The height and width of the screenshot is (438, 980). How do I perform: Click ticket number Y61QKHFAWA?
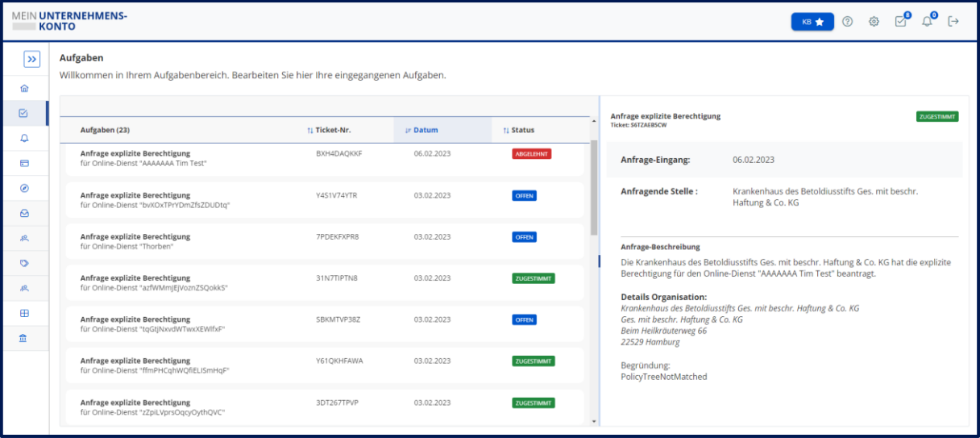click(339, 361)
